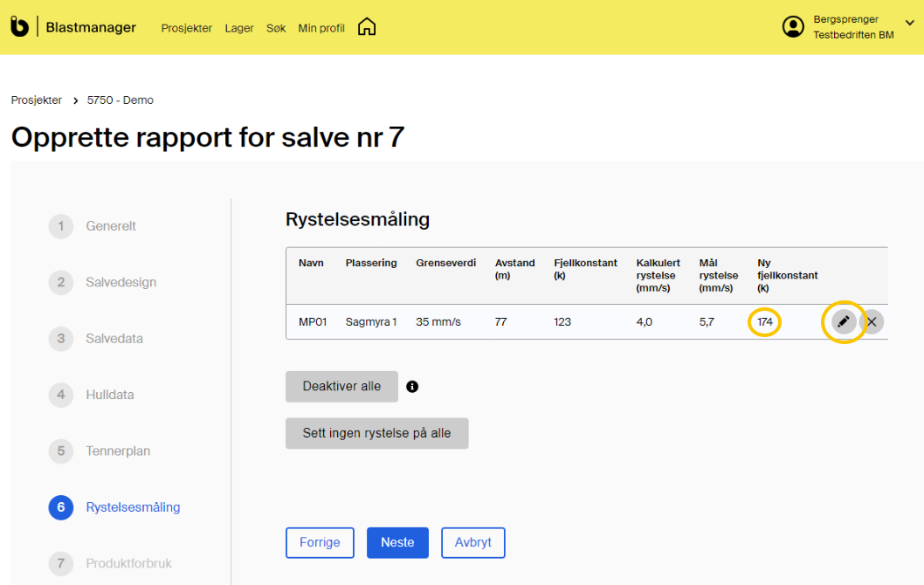
Task: Switch to the Salvedesign step
Action: point(121,282)
